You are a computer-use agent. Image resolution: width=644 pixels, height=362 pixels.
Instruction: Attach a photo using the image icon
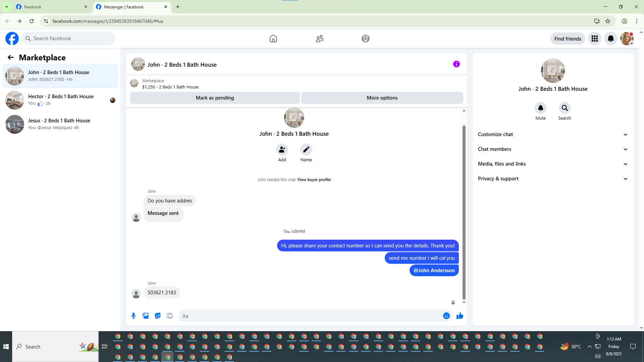tap(146, 316)
